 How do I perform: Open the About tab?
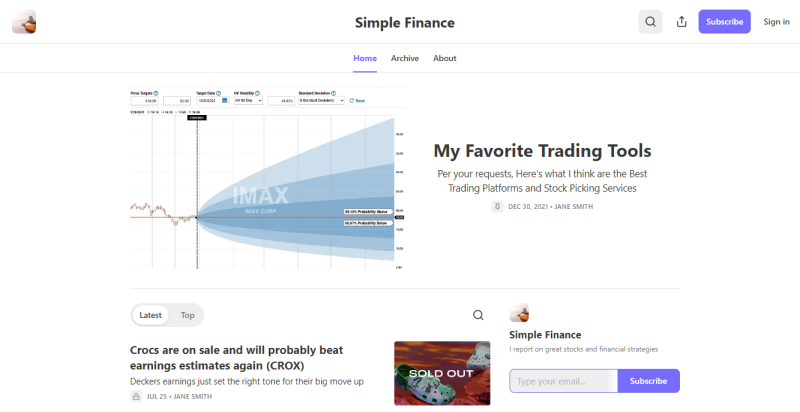click(445, 58)
